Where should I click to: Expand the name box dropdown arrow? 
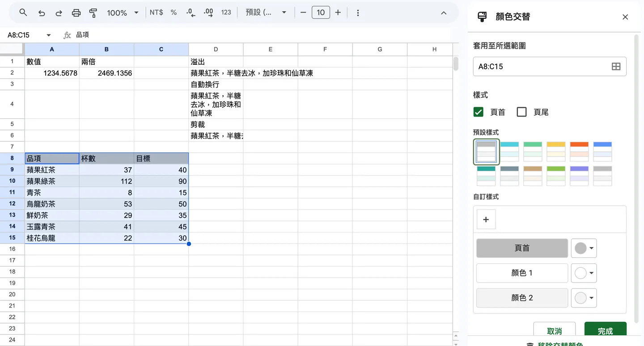click(49, 35)
